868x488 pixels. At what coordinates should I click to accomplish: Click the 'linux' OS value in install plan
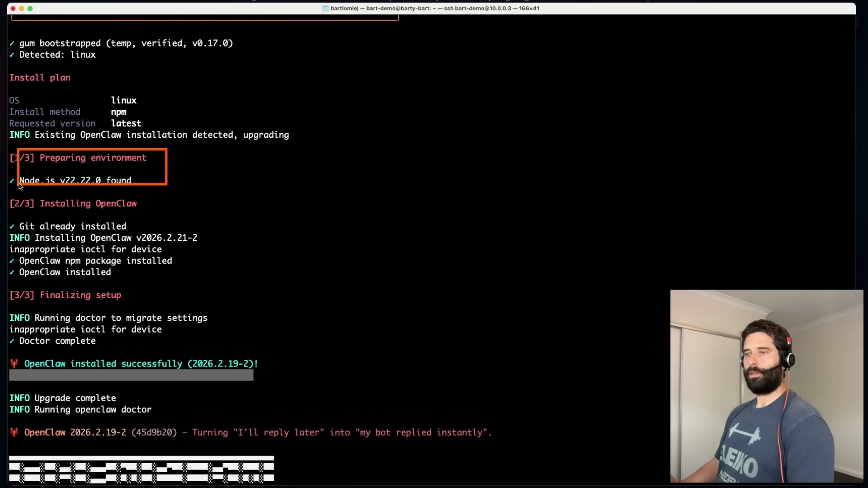coord(124,100)
